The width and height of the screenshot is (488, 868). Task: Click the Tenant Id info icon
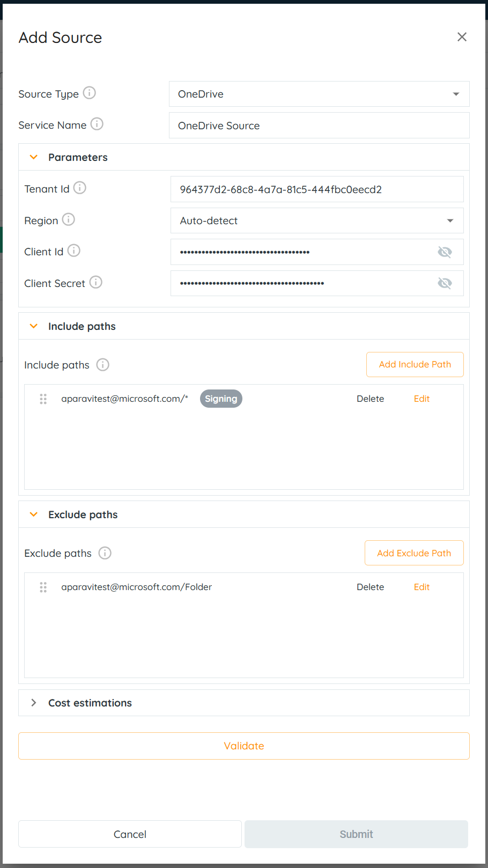[x=80, y=188]
